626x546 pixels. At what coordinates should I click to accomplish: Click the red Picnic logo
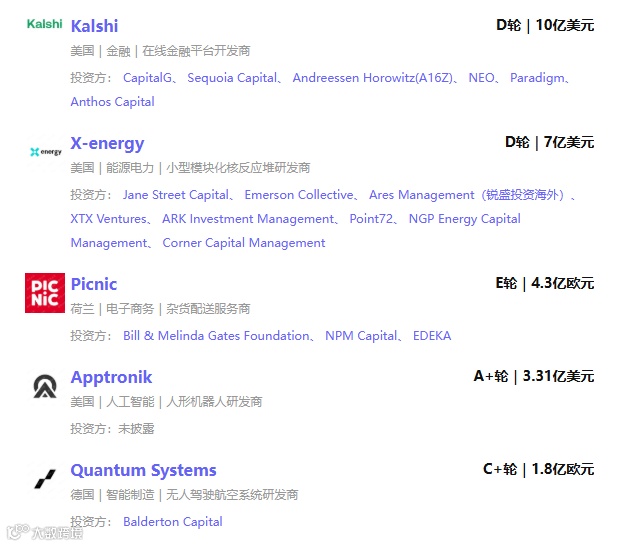45,293
